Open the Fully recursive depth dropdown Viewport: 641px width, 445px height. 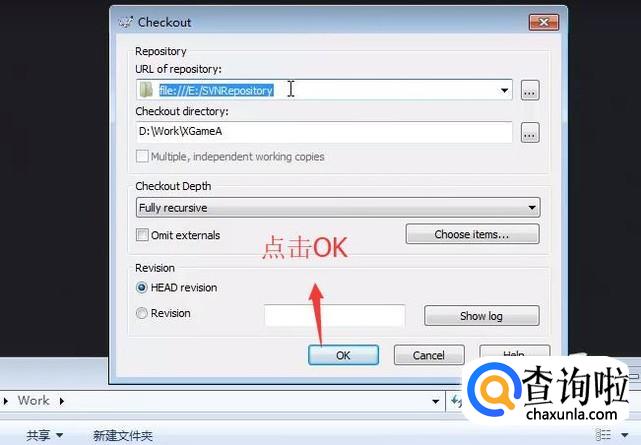pyautogui.click(x=338, y=208)
